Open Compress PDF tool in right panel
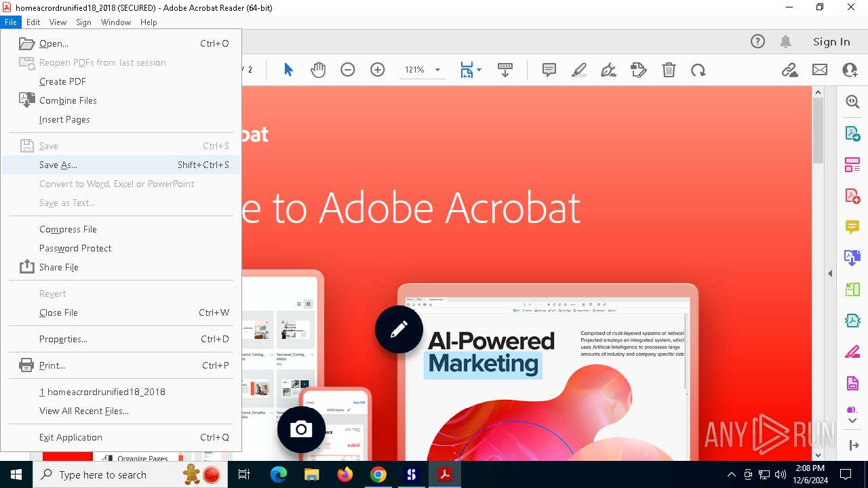This screenshot has width=868, height=488. click(852, 321)
